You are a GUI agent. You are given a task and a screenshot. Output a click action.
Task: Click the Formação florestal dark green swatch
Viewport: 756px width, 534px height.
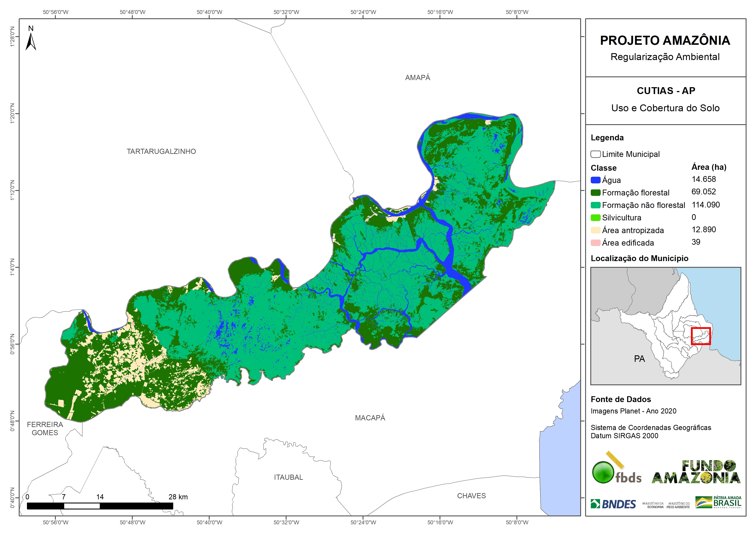coord(595,192)
